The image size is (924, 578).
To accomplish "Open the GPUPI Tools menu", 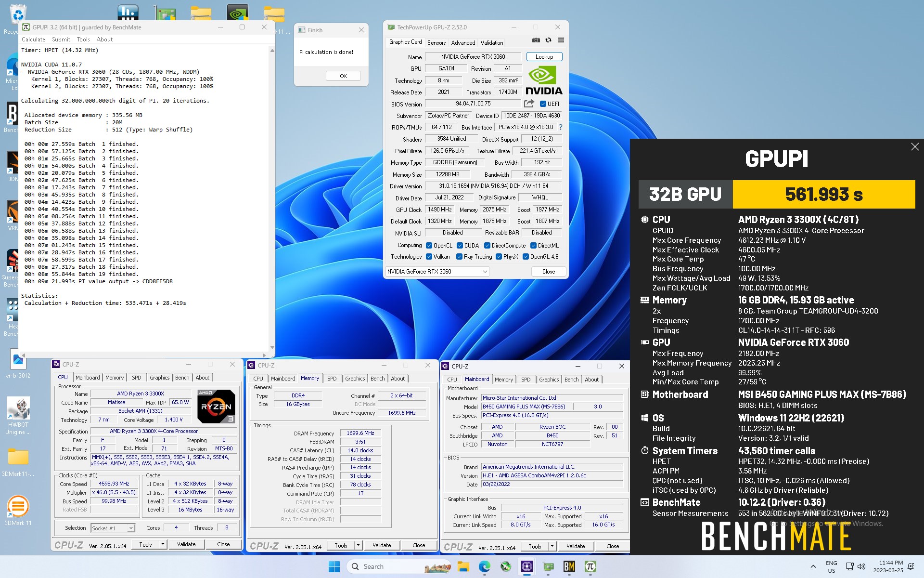I will click(83, 39).
